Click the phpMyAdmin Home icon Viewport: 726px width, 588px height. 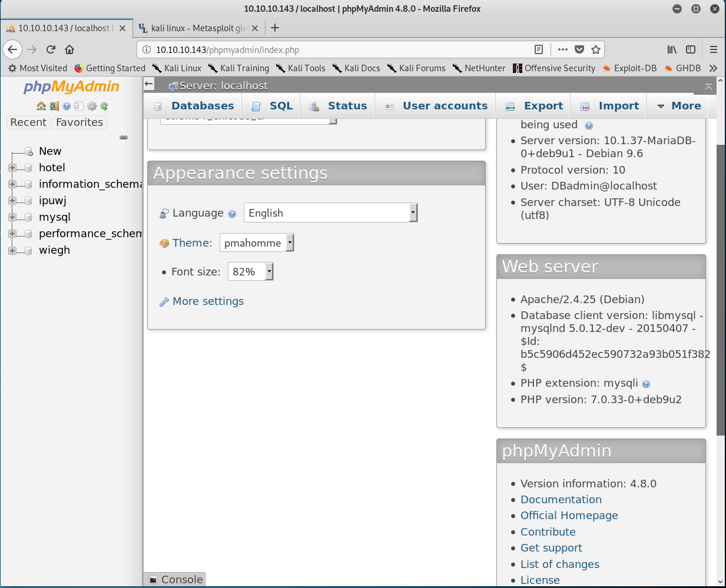[x=41, y=106]
